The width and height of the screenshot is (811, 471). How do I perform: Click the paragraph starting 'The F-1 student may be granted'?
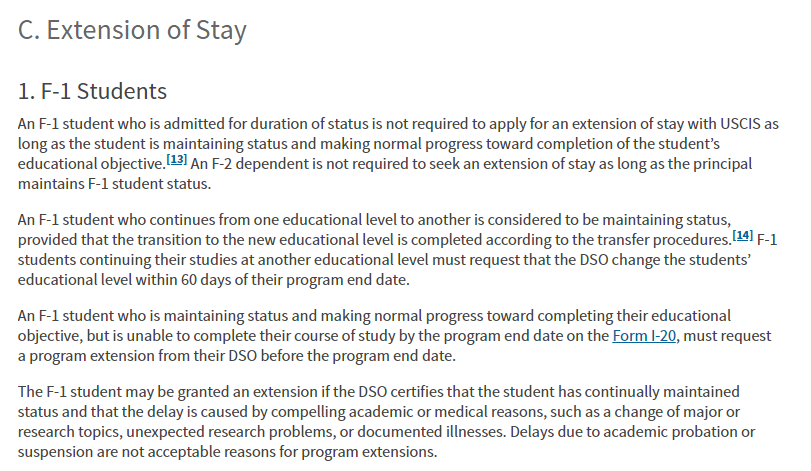pos(386,422)
